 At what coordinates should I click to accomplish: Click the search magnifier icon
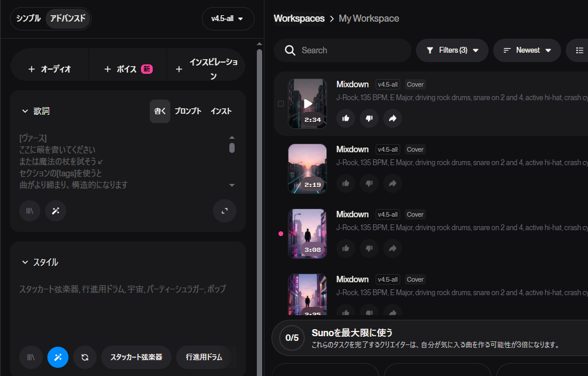click(290, 50)
